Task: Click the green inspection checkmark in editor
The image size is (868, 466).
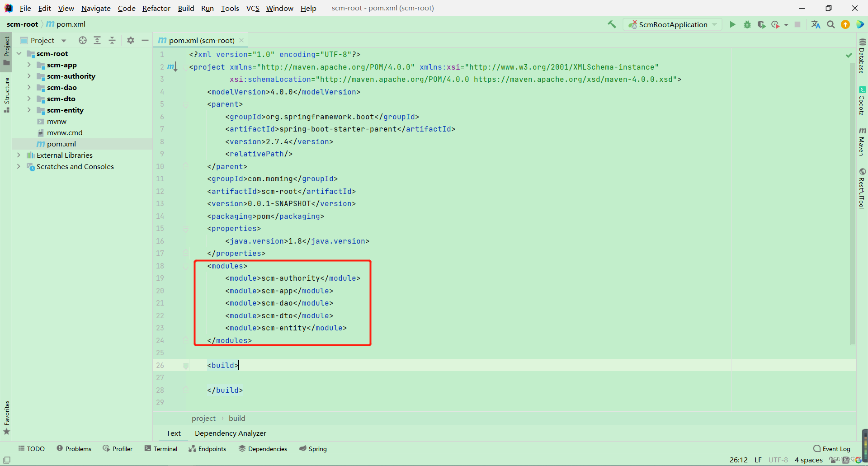Action: coord(849,55)
